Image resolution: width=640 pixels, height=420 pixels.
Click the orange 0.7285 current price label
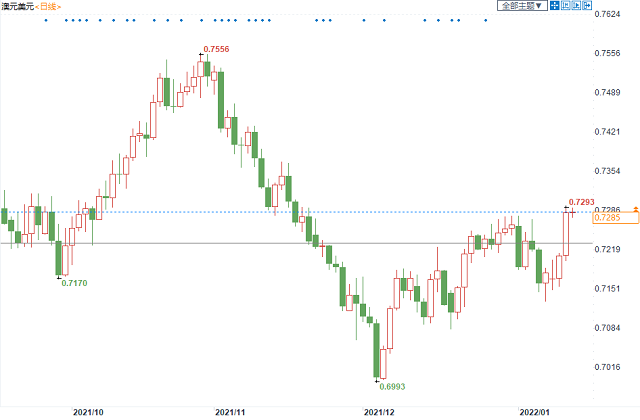click(x=607, y=217)
